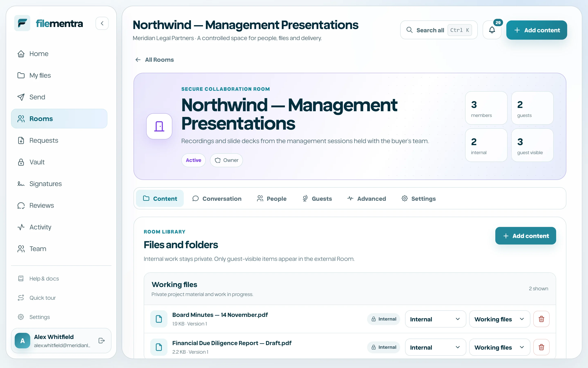Open Financial Due Diligence folder dropdown
The width and height of the screenshot is (588, 368).
point(499,347)
